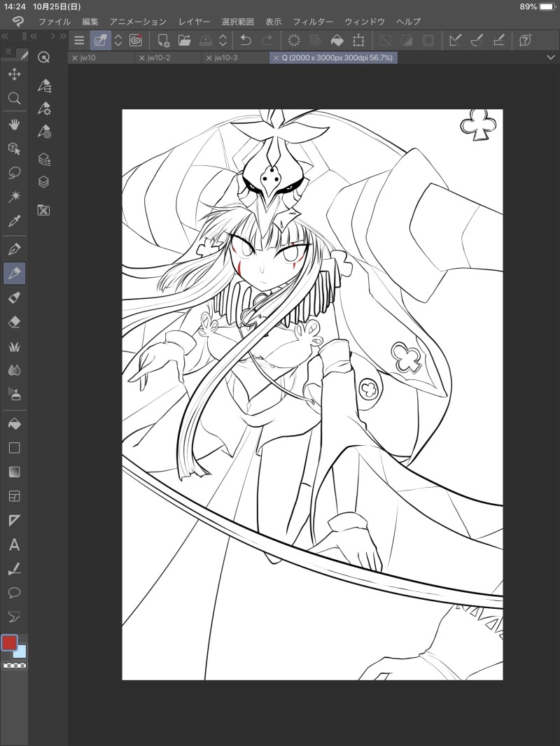Open the help speech bubble icon
The height and width of the screenshot is (746, 560).
525,41
